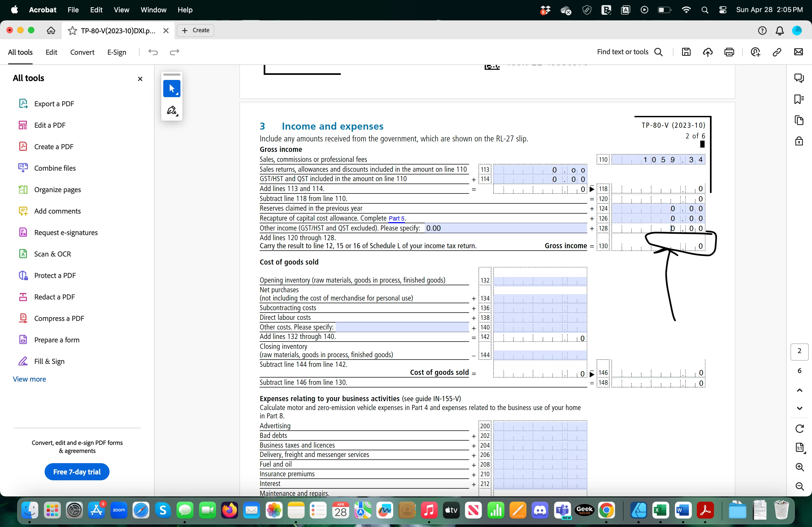Click the Other income specify field
The width and height of the screenshot is (812, 527).
pyautogui.click(x=505, y=228)
